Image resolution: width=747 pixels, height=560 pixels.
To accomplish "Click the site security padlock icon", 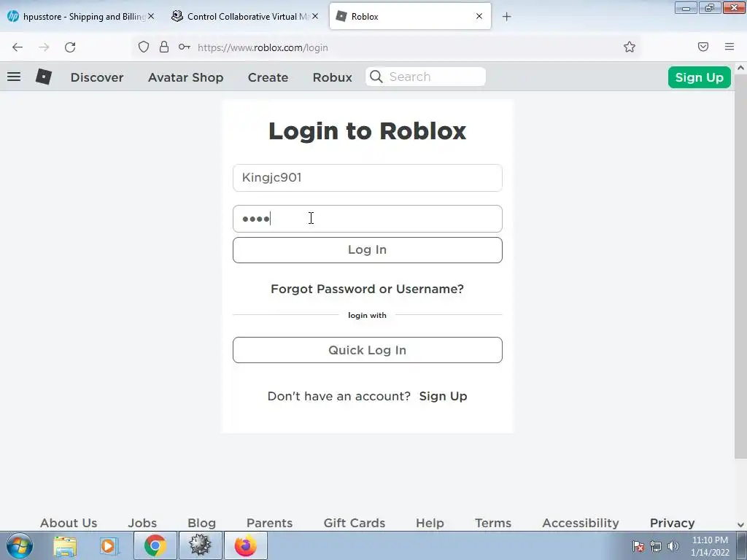I will [164, 47].
